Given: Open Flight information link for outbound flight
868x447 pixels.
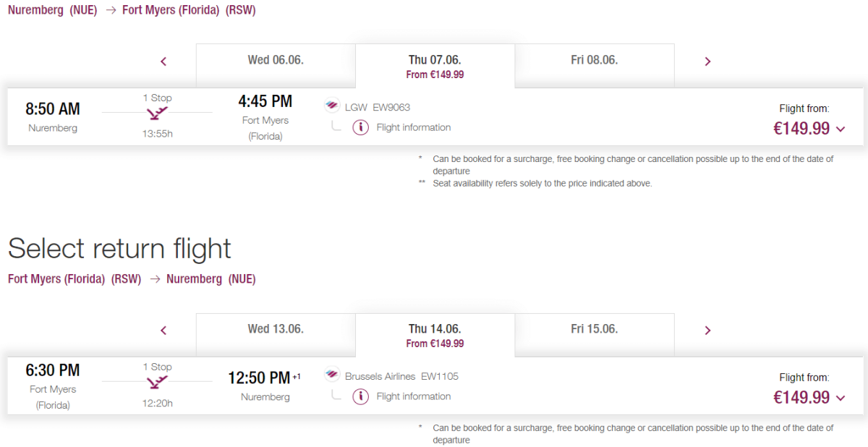Looking at the screenshot, I should [413, 128].
